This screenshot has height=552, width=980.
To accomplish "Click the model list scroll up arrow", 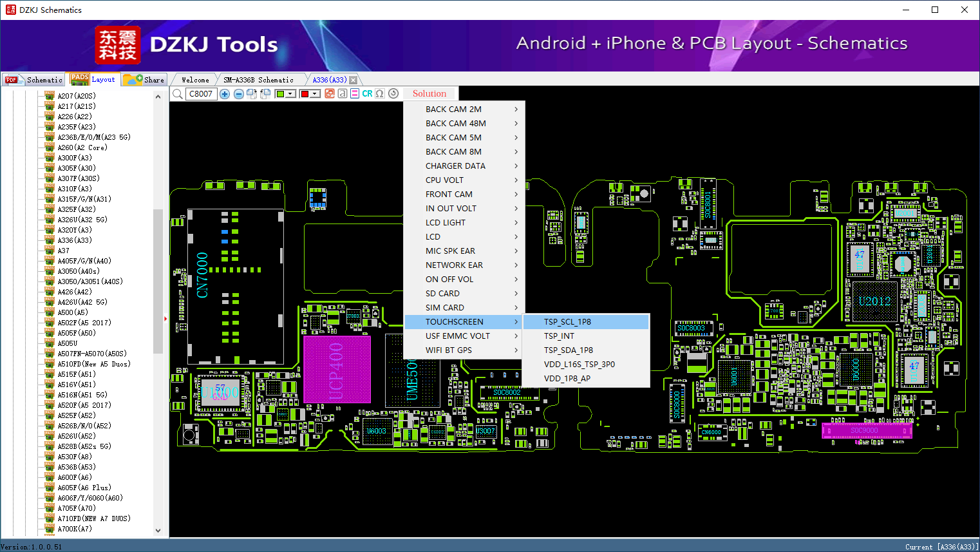I will click(x=158, y=97).
